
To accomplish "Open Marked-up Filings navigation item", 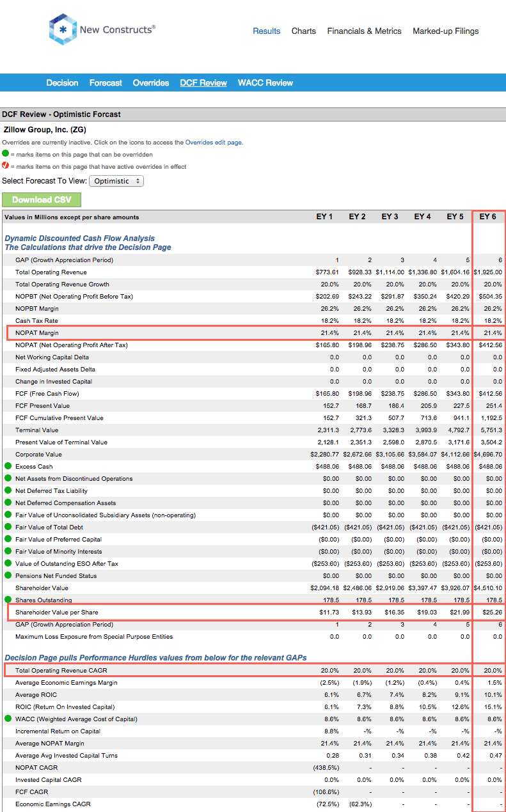I will tap(446, 31).
